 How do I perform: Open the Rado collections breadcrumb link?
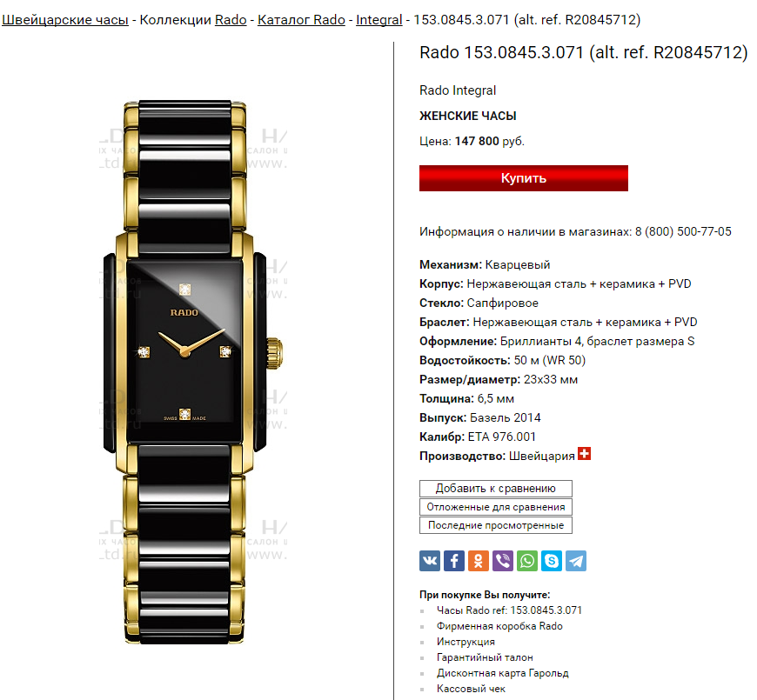coord(231,20)
